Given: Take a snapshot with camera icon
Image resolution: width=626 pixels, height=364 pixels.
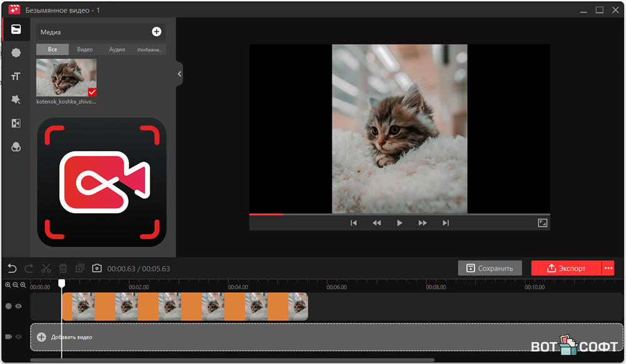Looking at the screenshot, I should click(x=96, y=268).
